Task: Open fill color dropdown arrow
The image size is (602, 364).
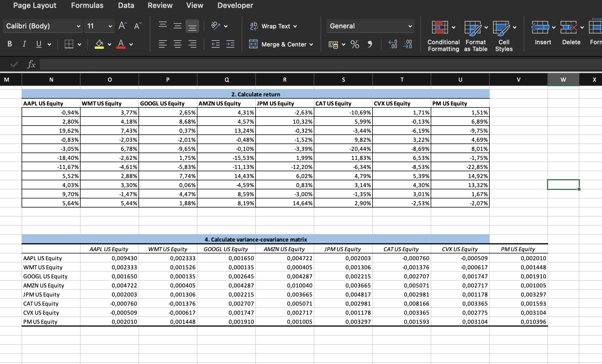Action: (x=110, y=44)
